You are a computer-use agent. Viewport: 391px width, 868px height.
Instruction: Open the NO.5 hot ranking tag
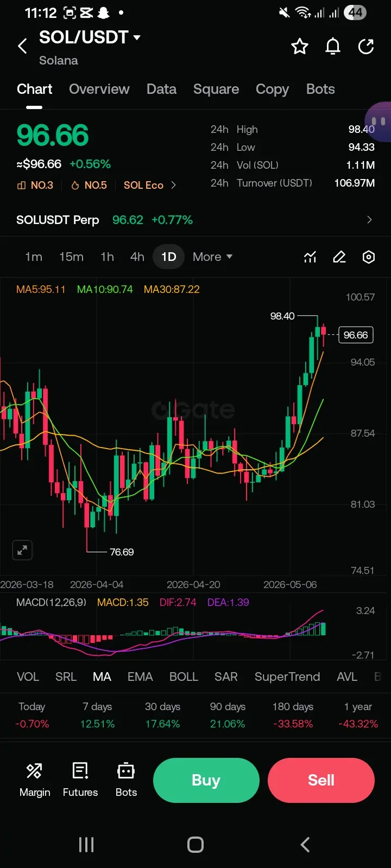click(89, 185)
